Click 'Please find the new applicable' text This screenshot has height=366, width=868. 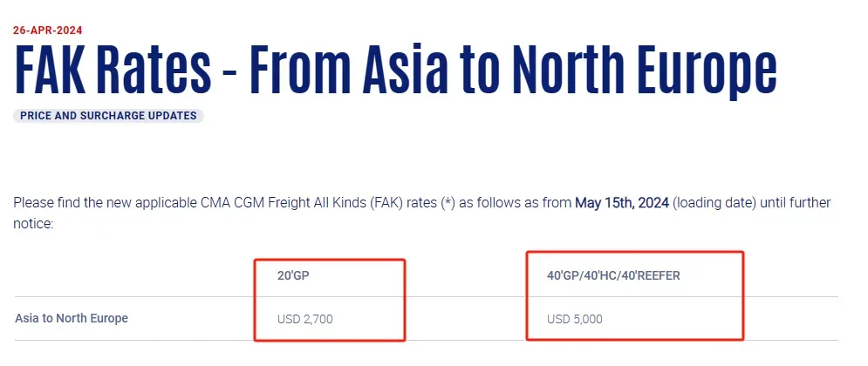click(106, 203)
